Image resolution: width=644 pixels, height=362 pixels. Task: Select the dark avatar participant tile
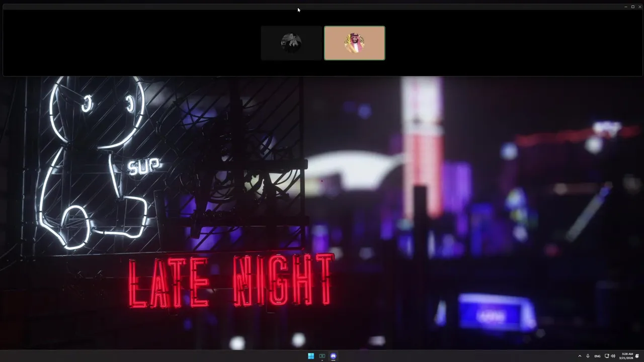(291, 43)
